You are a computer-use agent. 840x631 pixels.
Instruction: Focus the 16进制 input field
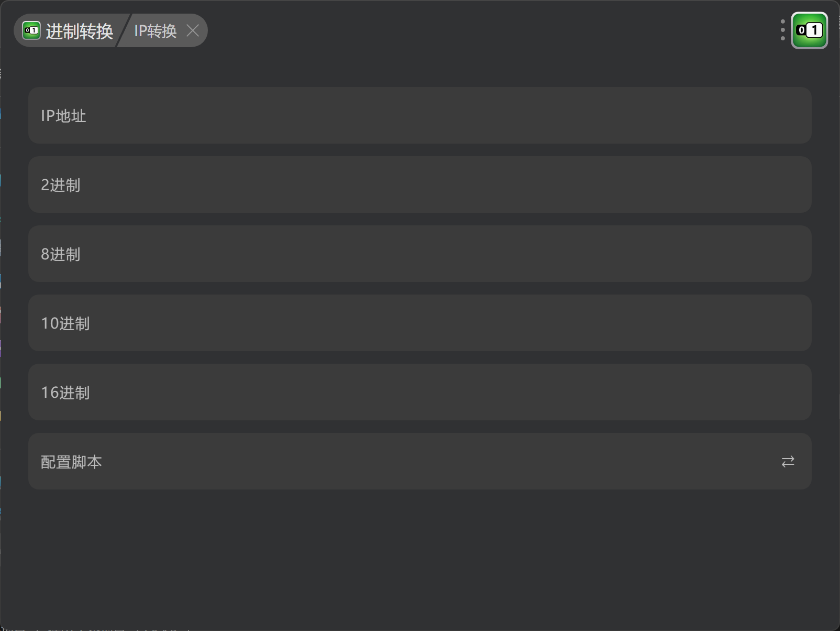click(419, 392)
